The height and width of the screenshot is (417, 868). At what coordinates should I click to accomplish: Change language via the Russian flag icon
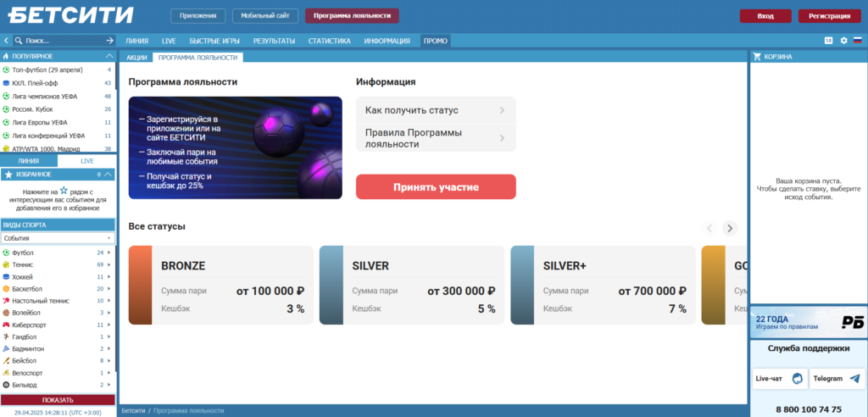click(858, 41)
